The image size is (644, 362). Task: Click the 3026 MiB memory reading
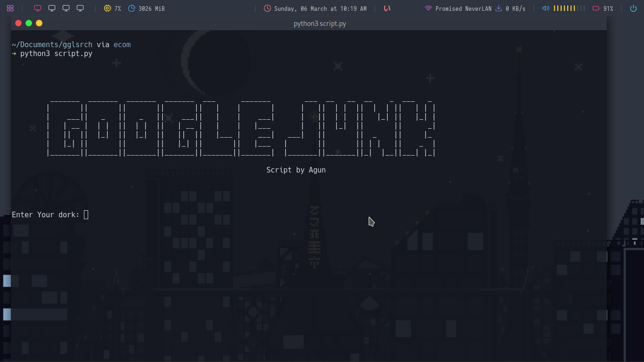[x=151, y=8]
